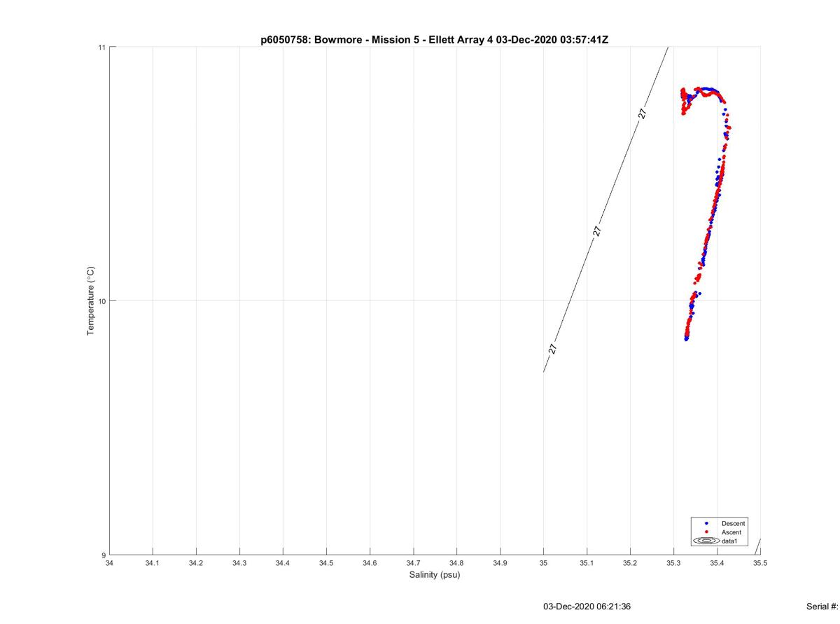This screenshot has height=624, width=840.
Task: Click the data1 contour legend icon
Action: (706, 541)
